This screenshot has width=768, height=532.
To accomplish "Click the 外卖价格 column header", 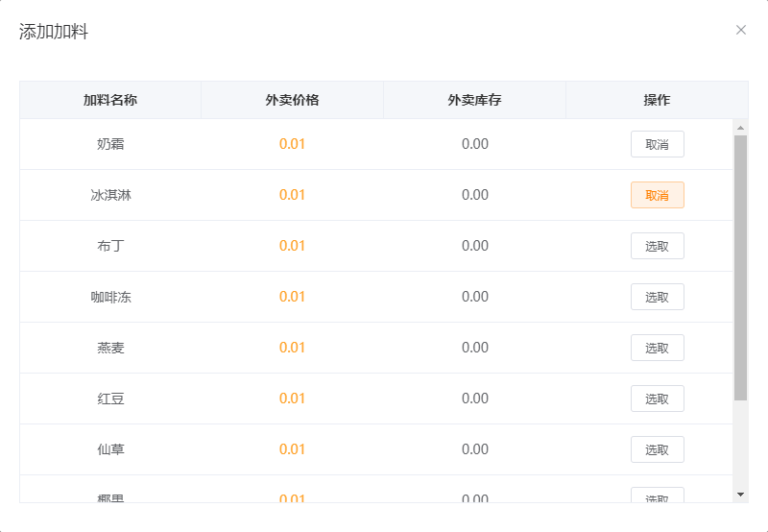I will (x=292, y=100).
